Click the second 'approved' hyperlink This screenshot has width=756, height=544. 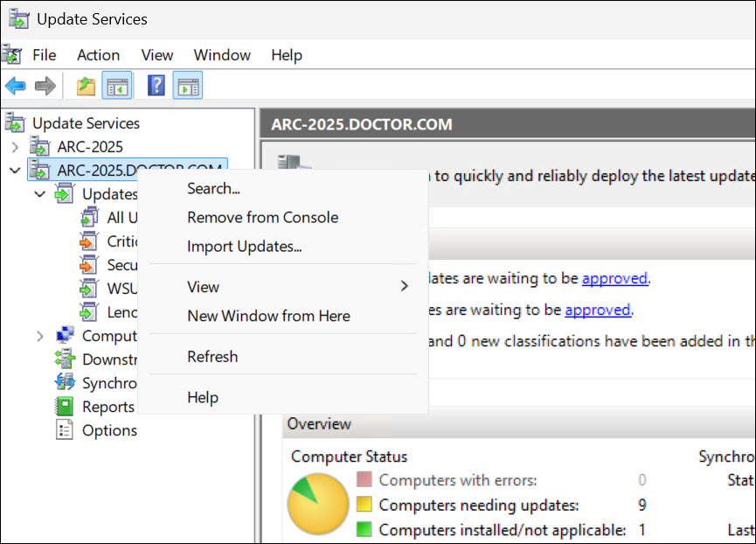(x=597, y=310)
